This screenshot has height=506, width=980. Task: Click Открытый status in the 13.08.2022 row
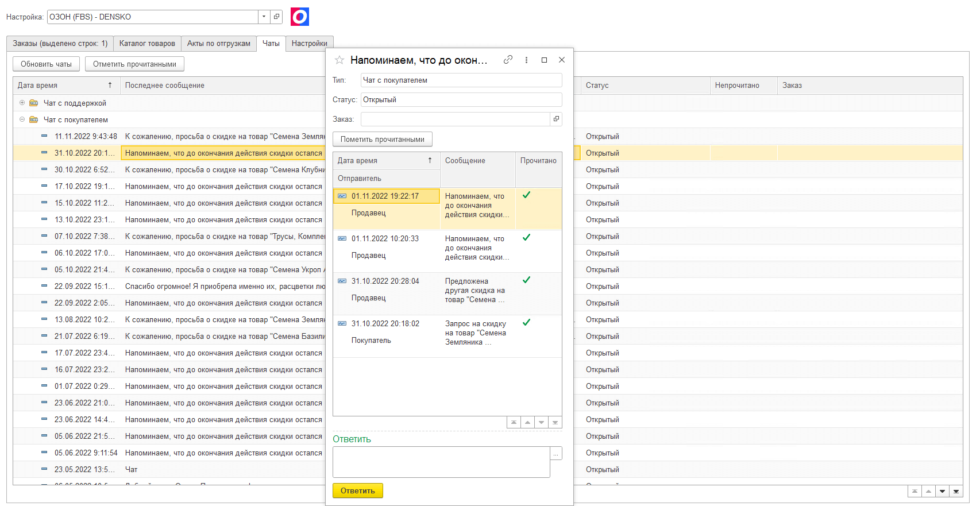603,320
